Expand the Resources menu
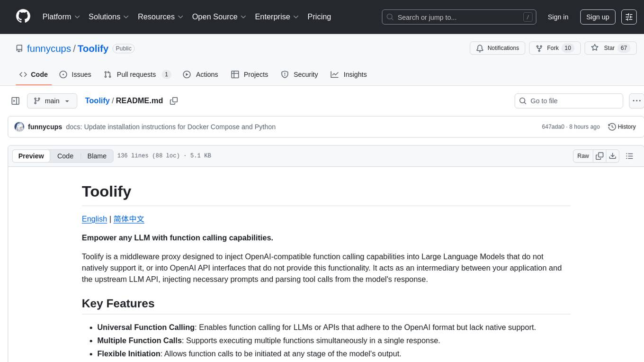Screen dimensions: 644x362 [x=160, y=17]
